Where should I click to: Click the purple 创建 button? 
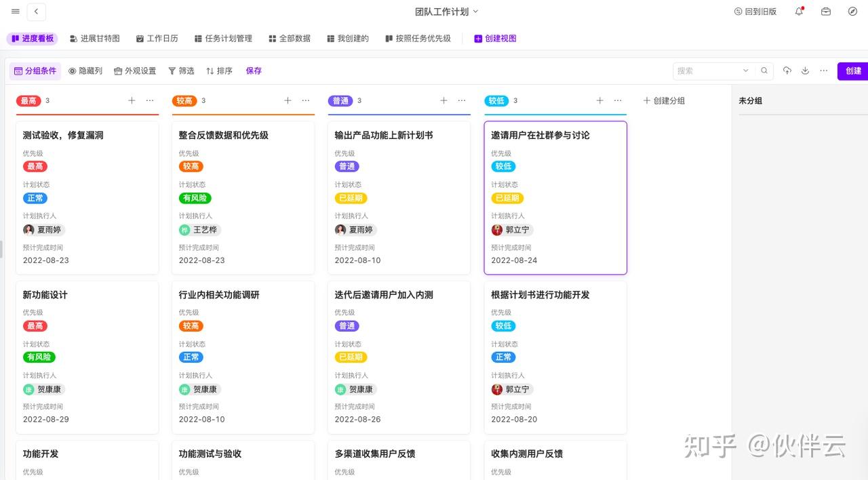point(852,71)
